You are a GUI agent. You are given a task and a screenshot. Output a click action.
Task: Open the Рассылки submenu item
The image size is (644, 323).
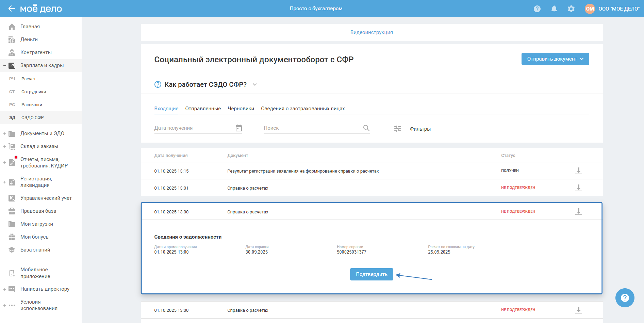[41, 105]
